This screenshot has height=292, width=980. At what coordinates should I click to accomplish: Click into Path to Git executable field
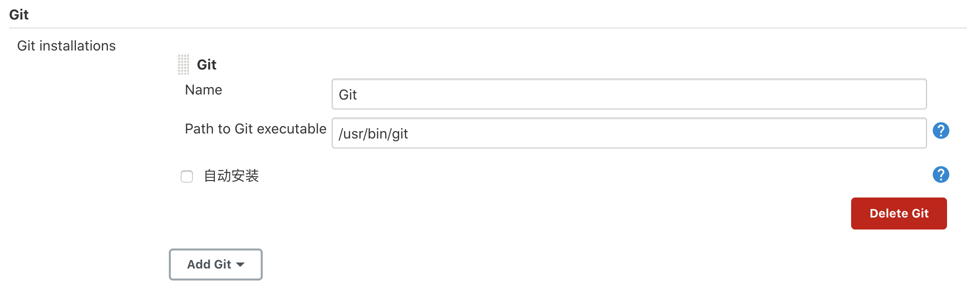pos(629,133)
